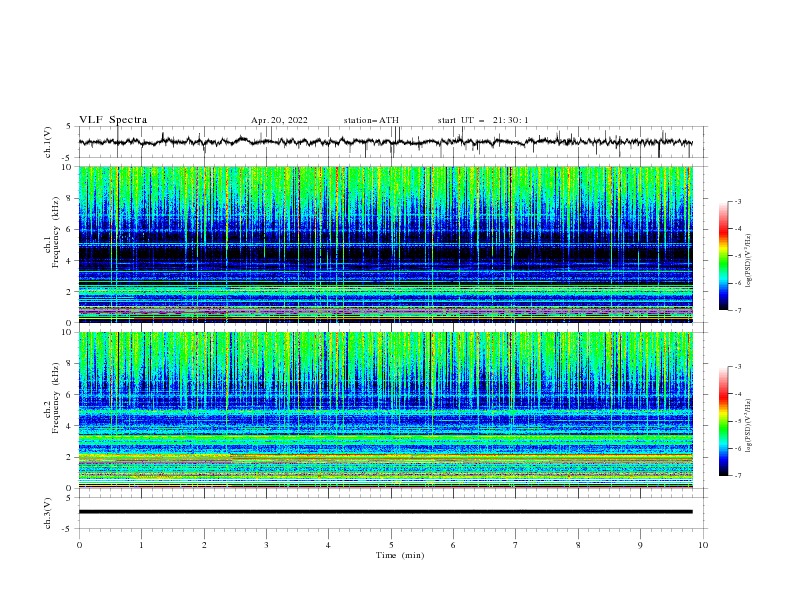Select the date text "Apr. 20, 2022"

(279, 120)
